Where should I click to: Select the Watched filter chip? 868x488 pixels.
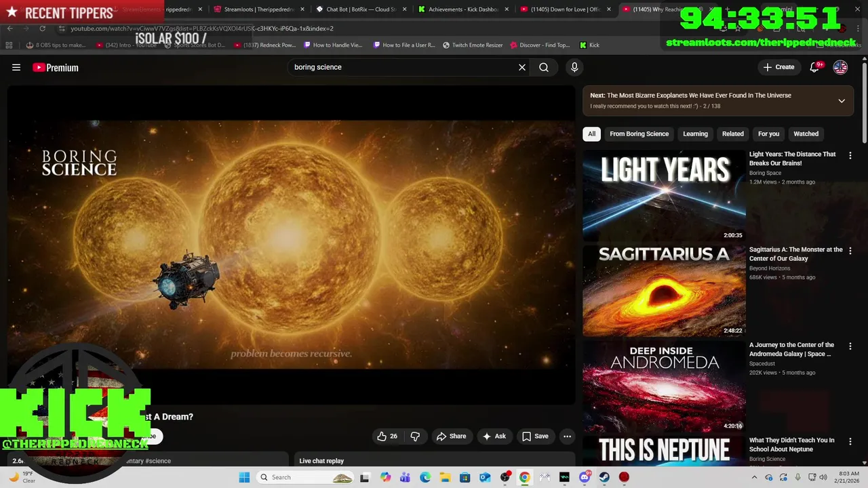(806, 134)
